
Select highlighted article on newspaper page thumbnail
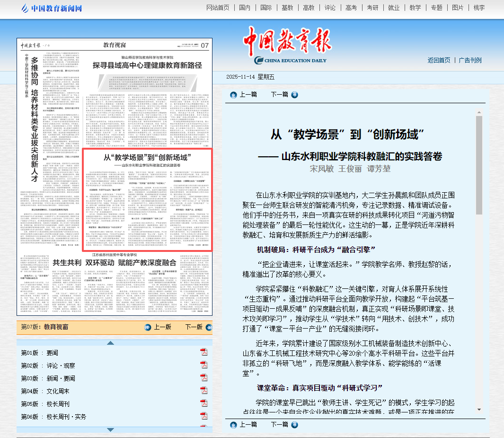[x=147, y=200]
